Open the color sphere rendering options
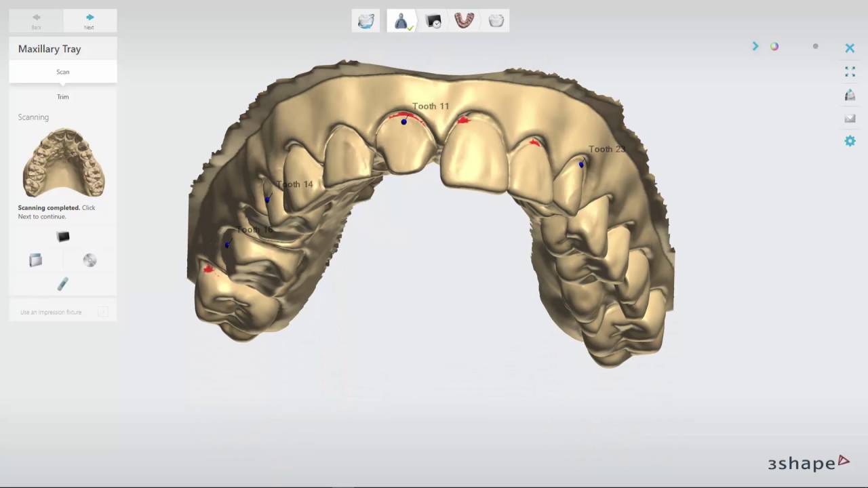 pos(774,46)
